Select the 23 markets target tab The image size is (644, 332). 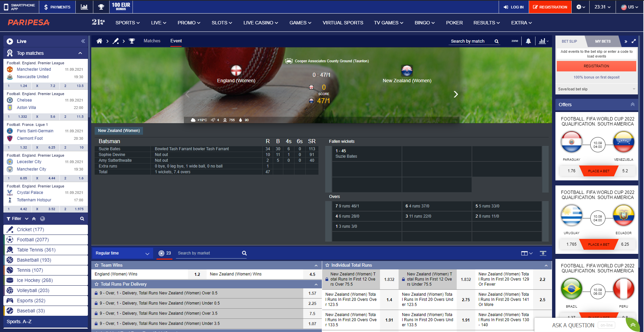coord(165,253)
